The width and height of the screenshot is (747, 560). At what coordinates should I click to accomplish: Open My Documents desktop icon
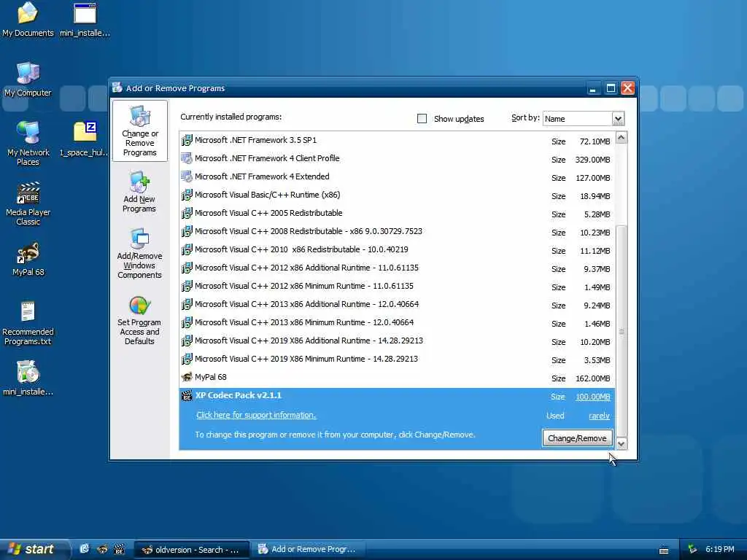pyautogui.click(x=28, y=19)
